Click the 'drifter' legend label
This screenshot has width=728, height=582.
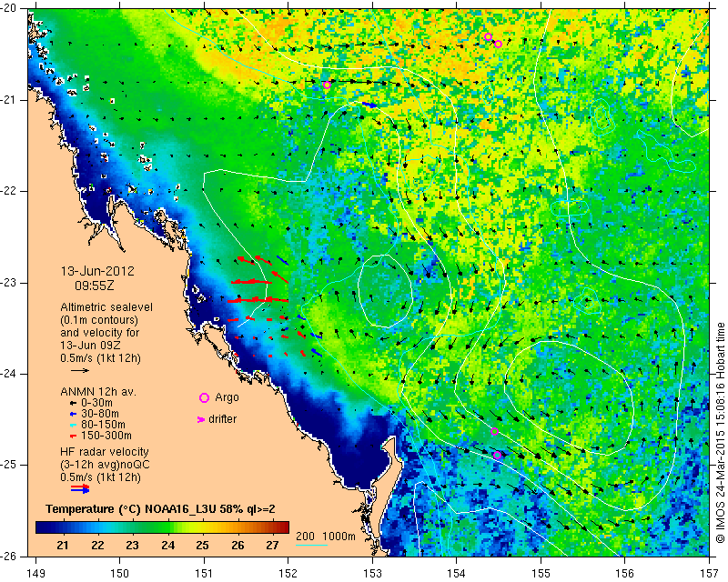coord(222,419)
